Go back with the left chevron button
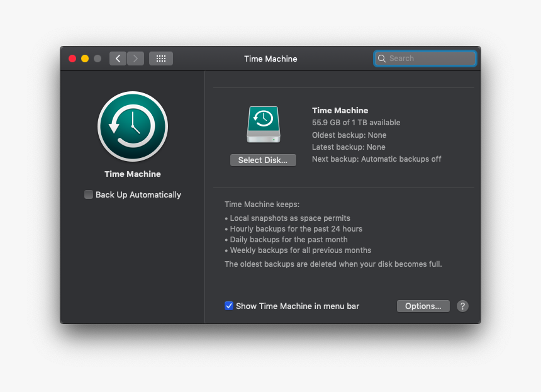541x392 pixels. (118, 59)
